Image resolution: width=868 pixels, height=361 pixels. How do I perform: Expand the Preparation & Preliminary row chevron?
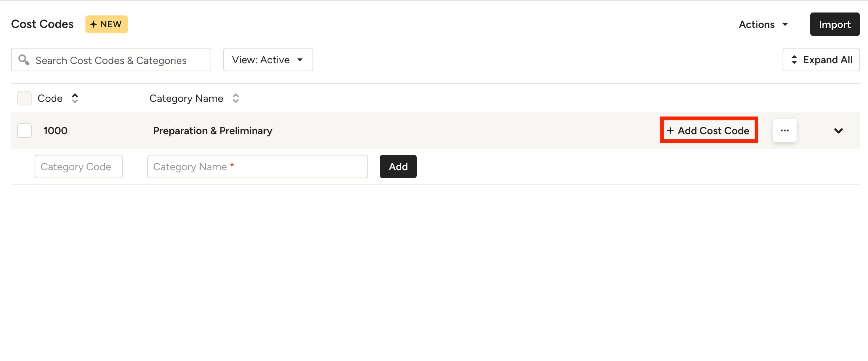[838, 131]
